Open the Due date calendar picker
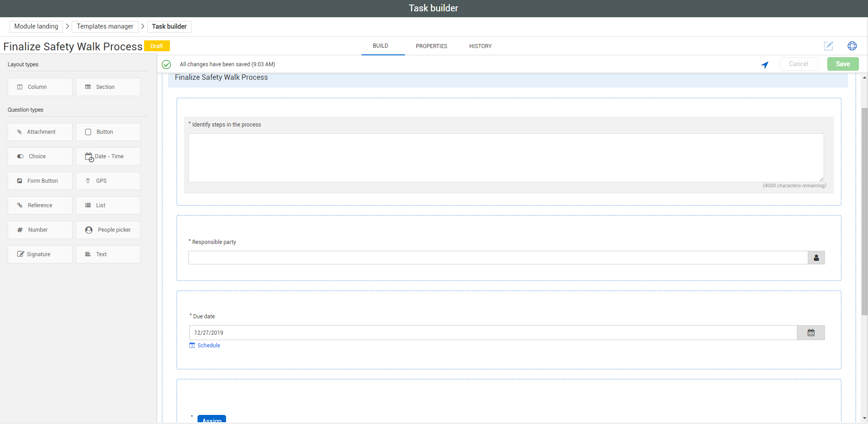The height and width of the screenshot is (424, 868). tap(810, 332)
